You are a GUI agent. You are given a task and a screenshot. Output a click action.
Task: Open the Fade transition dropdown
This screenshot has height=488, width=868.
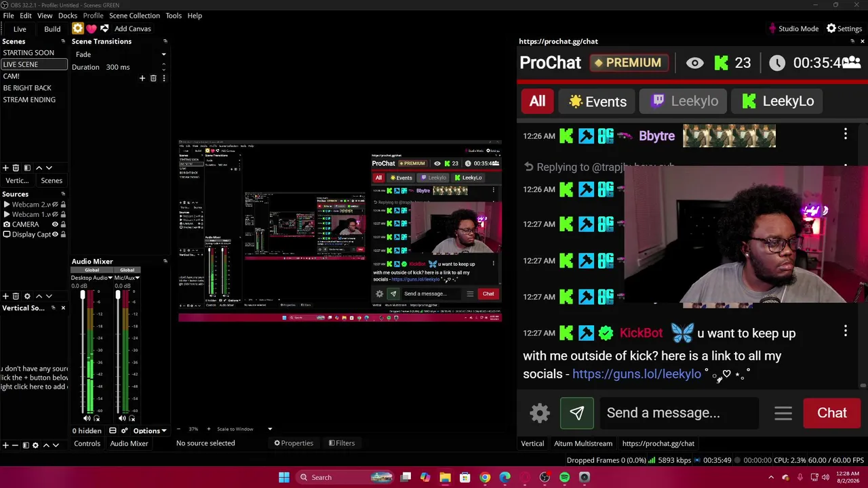click(119, 54)
